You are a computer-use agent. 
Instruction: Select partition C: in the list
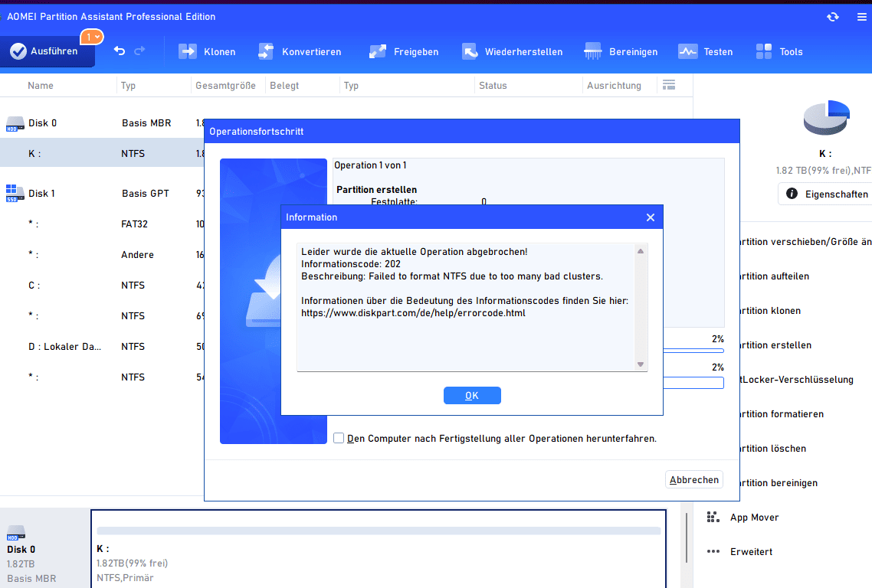point(103,285)
